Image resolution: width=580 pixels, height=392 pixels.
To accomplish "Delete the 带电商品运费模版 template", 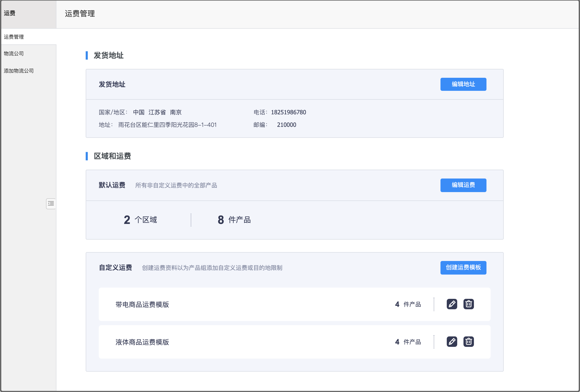I will 468,304.
